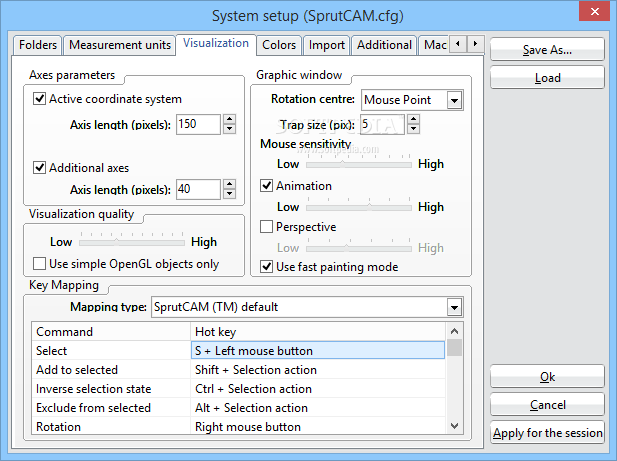Adjust the Animation speed slider
Viewport: 617px width, 461px height.
[359, 206]
